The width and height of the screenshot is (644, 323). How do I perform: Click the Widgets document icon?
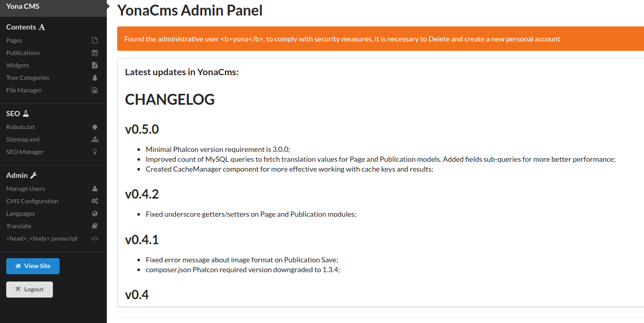pyautogui.click(x=95, y=65)
